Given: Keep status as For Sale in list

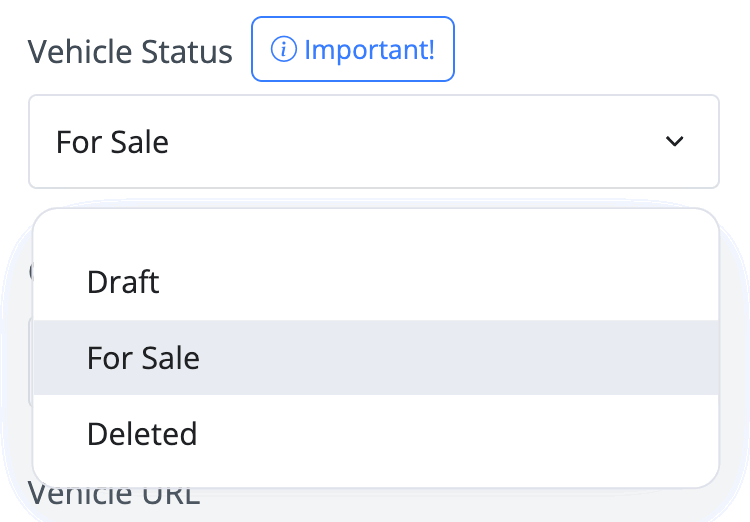Looking at the screenshot, I should point(376,358).
